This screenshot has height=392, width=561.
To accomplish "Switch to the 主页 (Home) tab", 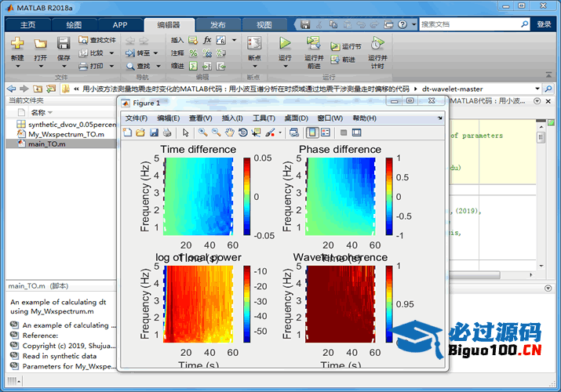I will point(28,24).
